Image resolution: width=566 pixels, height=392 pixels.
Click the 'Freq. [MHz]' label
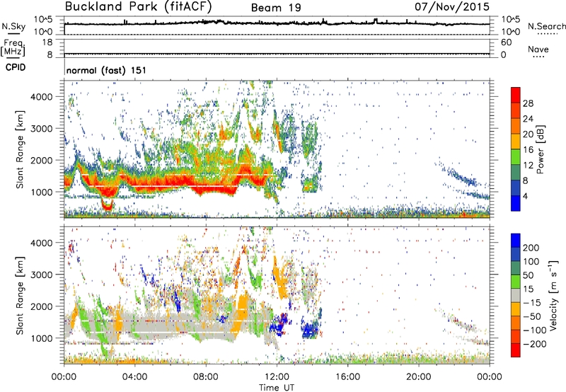coord(13,47)
